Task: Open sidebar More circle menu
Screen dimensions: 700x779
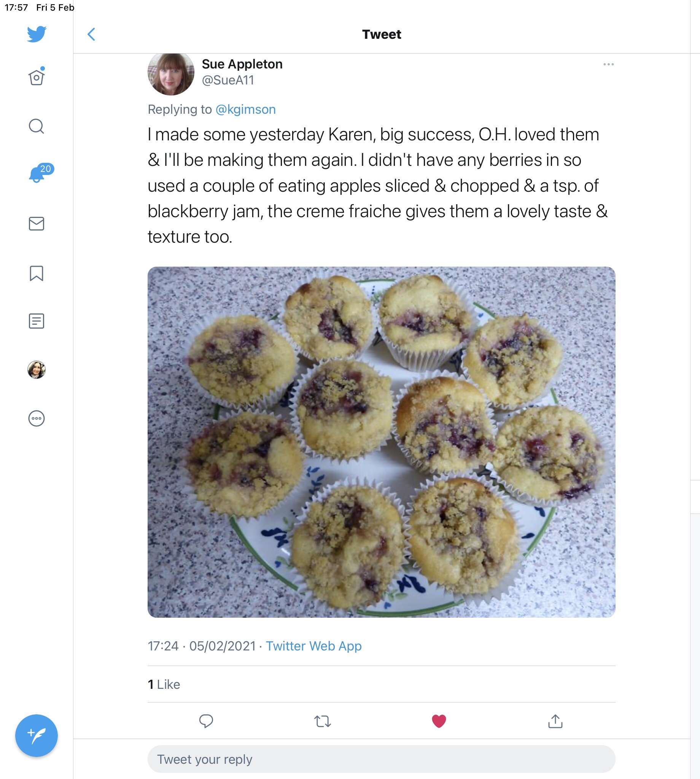Action: tap(37, 418)
